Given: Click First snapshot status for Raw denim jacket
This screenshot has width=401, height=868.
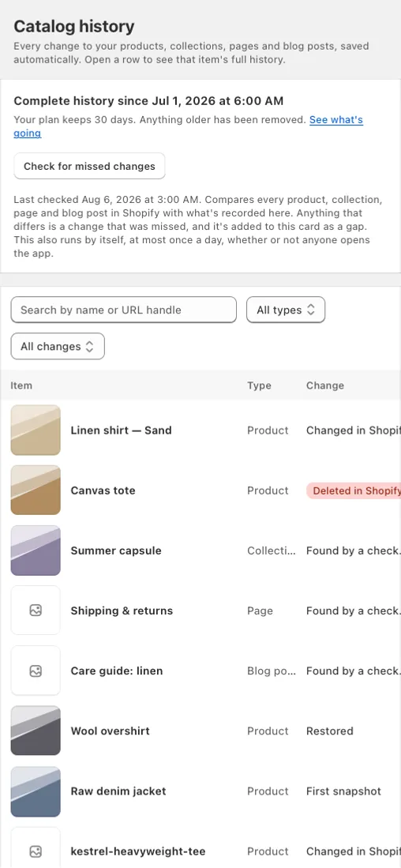Looking at the screenshot, I should [x=343, y=791].
